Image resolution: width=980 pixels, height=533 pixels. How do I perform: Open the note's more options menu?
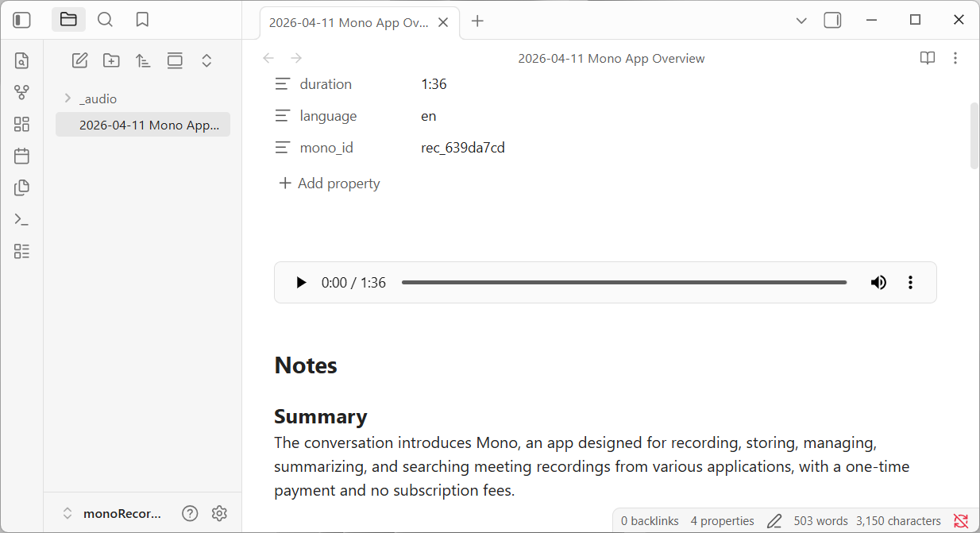click(955, 58)
